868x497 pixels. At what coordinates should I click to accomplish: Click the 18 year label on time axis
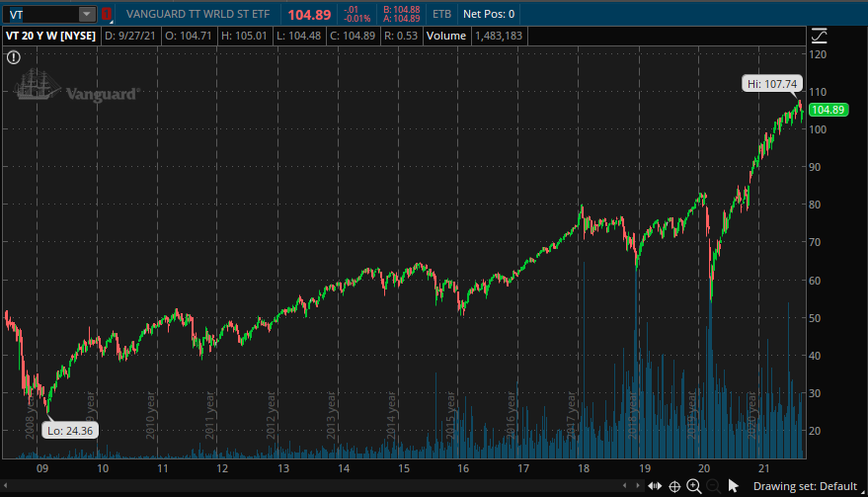pyautogui.click(x=584, y=468)
